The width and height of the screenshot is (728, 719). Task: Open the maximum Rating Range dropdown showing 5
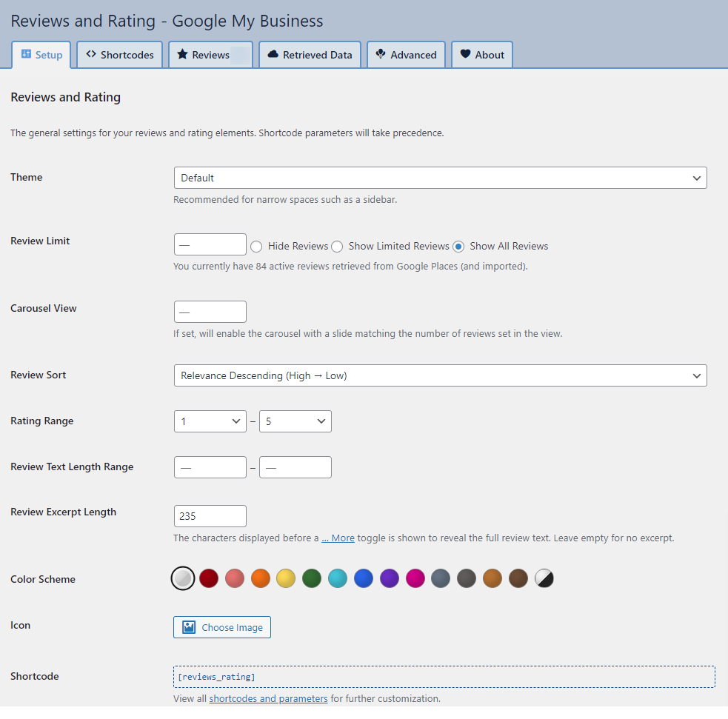click(x=295, y=421)
